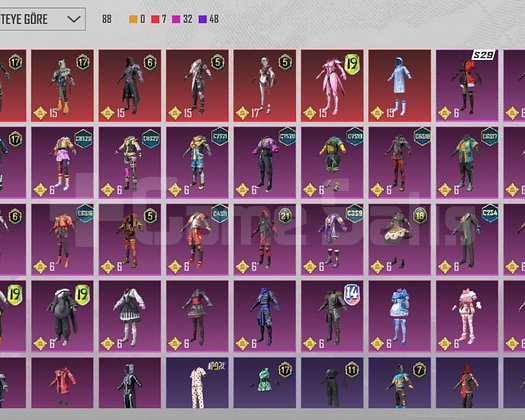Click the yellow 19 badge on baggy black outfit

[x=82, y=294]
